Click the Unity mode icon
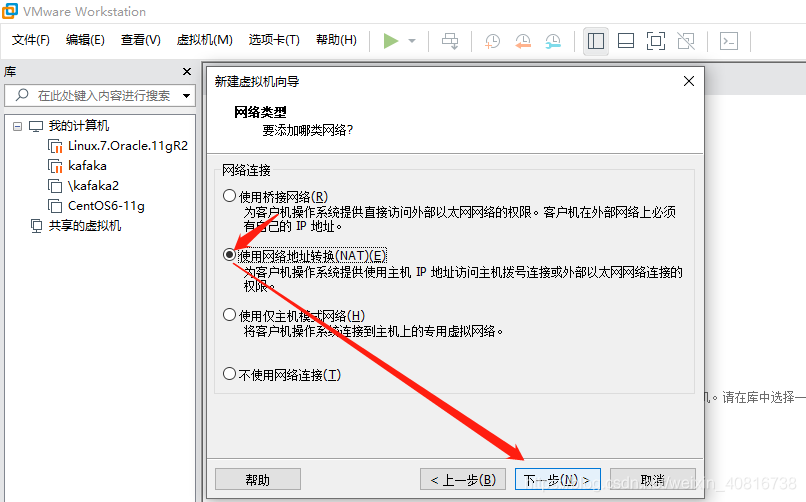The width and height of the screenshot is (806, 502). 686,41
